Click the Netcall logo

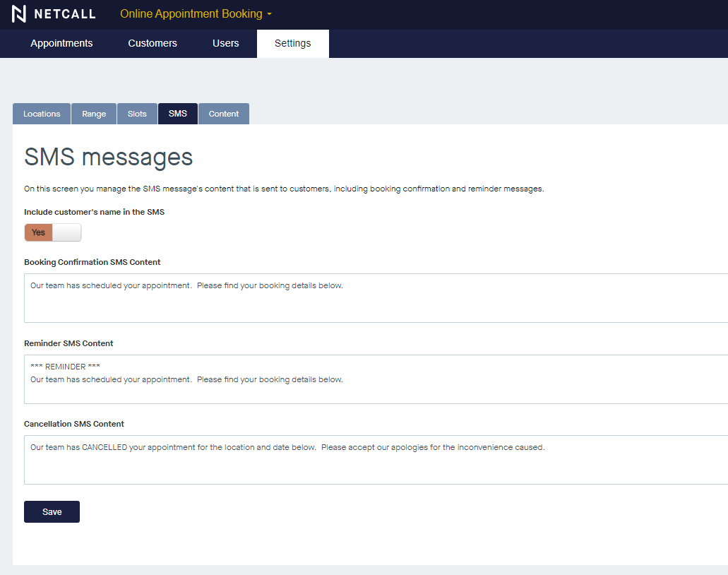click(54, 14)
